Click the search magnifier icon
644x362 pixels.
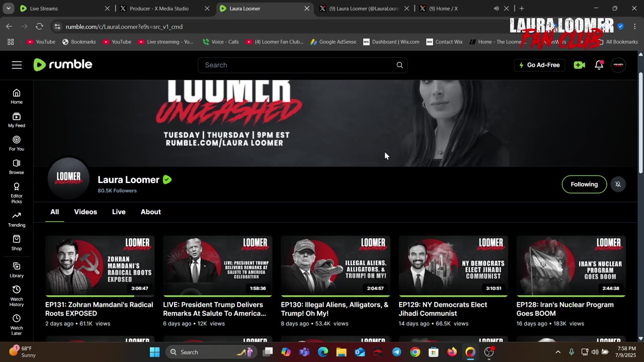399,65
